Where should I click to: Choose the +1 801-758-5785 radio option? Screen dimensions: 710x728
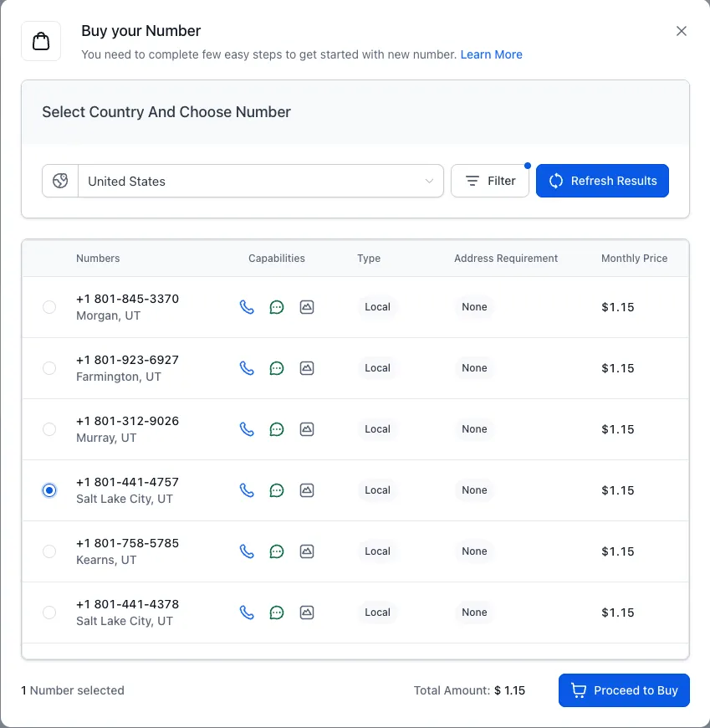49,551
